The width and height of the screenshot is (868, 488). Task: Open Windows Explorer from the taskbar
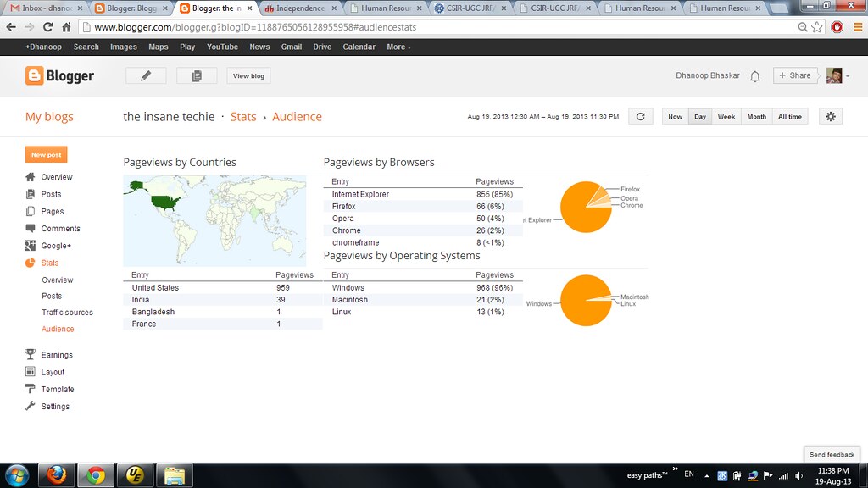click(175, 475)
